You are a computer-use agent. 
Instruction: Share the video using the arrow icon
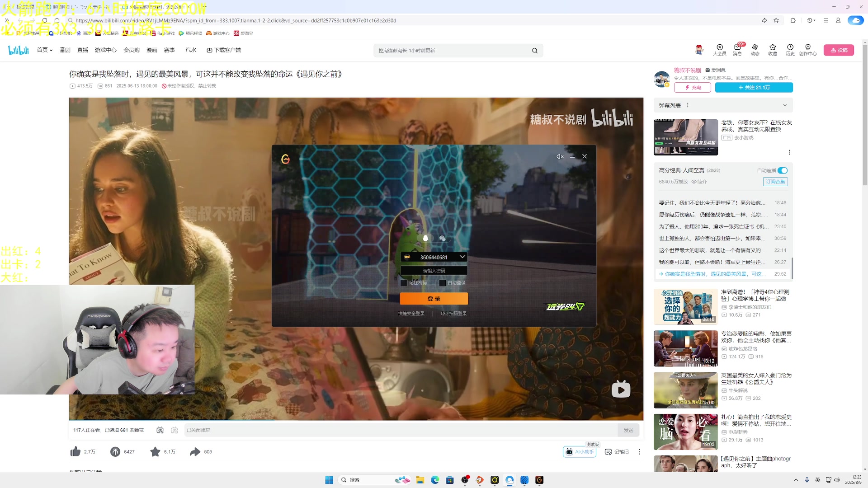(x=195, y=451)
